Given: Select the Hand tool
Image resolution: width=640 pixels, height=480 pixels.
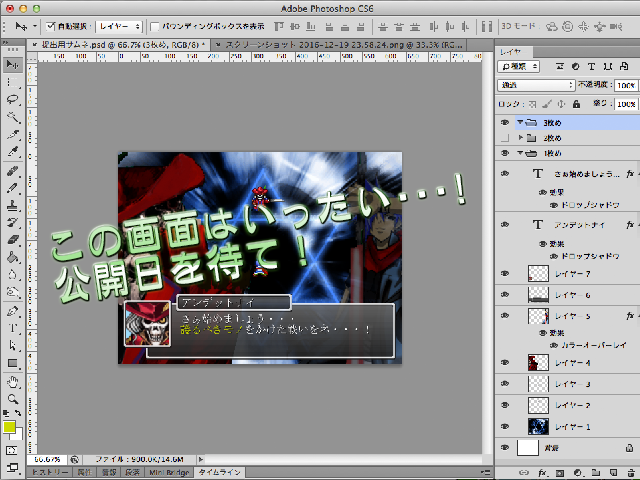Looking at the screenshot, I should pos(13,382).
